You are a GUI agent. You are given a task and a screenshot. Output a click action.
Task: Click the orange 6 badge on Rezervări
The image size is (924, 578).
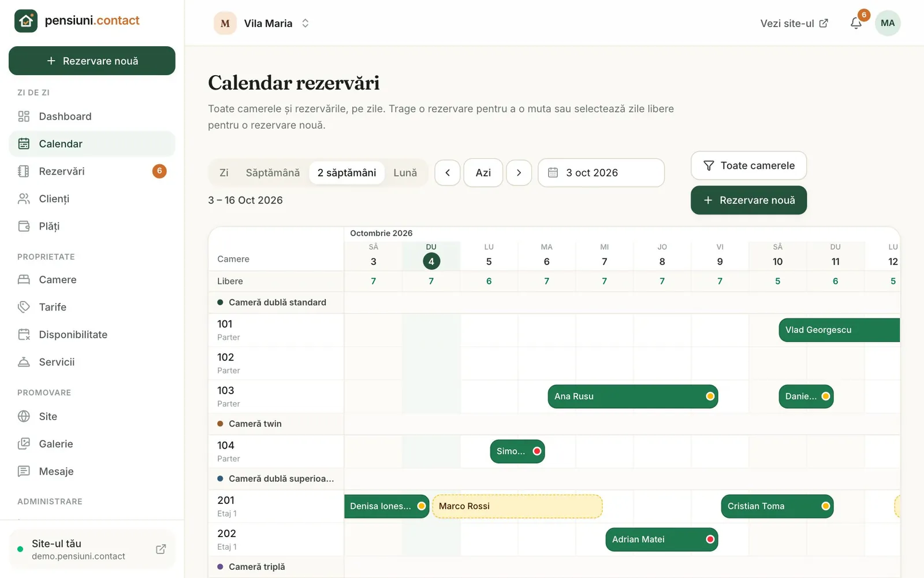coord(159,171)
